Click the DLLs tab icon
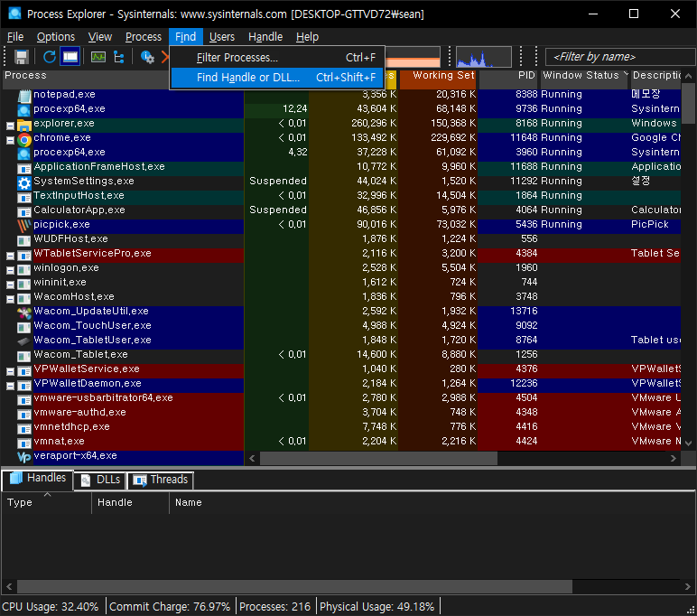Screen dimensions: 697x616 86,480
